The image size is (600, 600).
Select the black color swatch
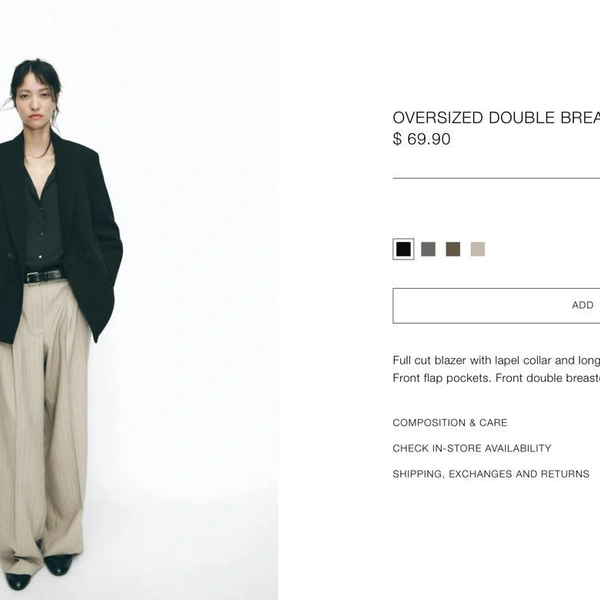point(403,249)
